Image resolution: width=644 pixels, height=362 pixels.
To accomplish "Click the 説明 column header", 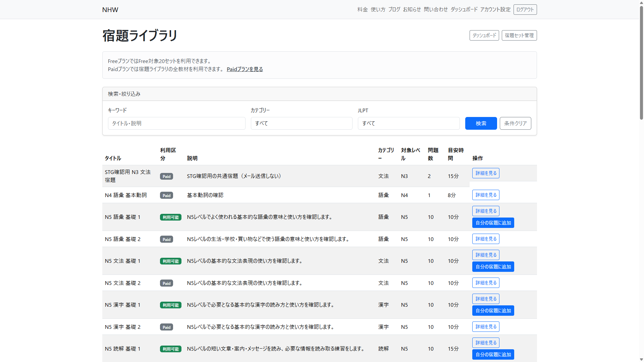I will [192, 158].
